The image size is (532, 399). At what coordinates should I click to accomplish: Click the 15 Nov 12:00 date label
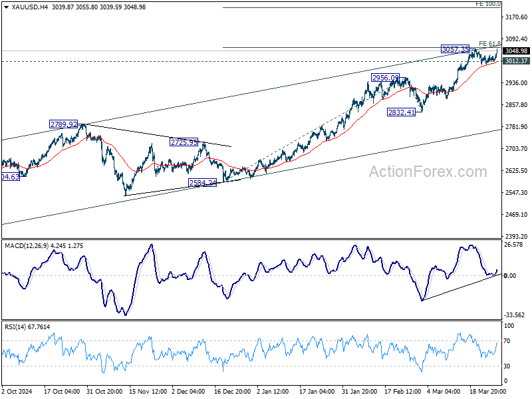(148, 391)
